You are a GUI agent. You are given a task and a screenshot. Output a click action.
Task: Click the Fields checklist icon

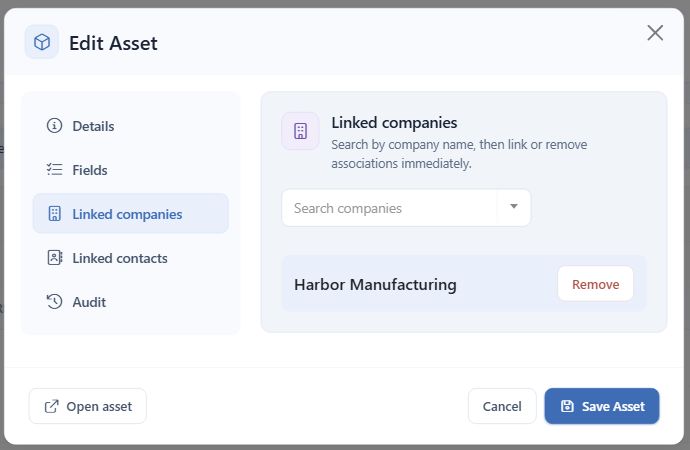(55, 169)
